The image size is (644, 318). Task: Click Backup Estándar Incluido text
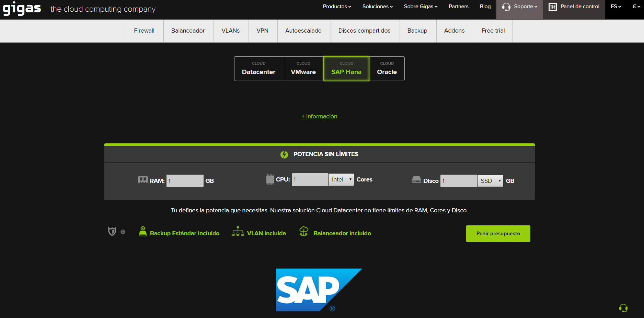185,233
